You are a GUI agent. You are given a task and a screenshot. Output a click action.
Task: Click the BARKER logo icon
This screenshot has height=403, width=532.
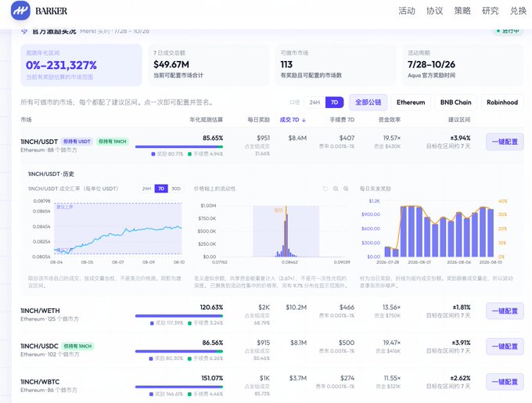20,10
